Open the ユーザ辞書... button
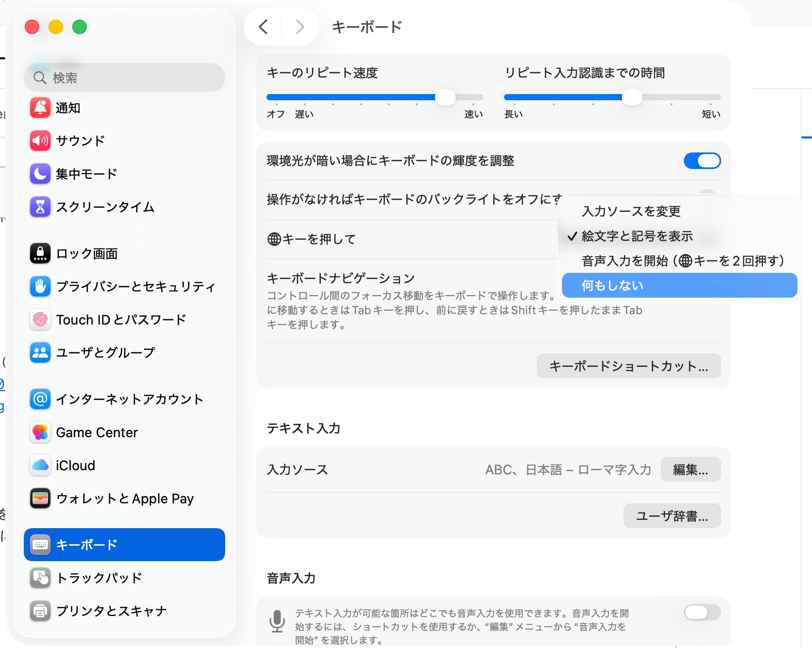Viewport: 812px width, 648px height. pyautogui.click(x=672, y=516)
